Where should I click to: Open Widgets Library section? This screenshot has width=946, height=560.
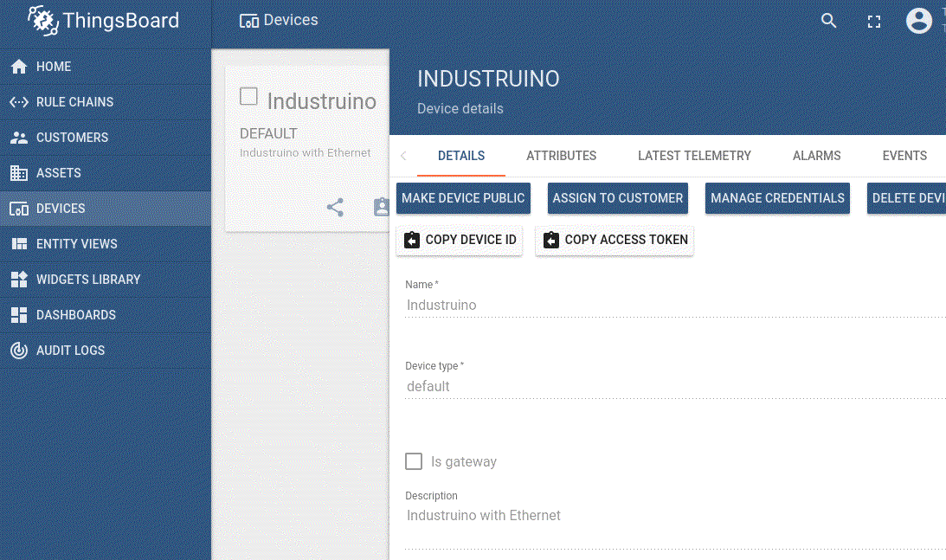pyautogui.click(x=87, y=280)
